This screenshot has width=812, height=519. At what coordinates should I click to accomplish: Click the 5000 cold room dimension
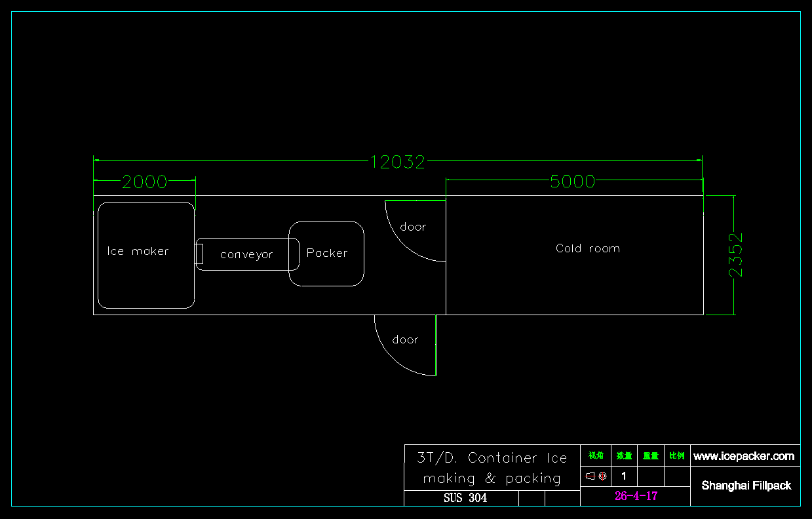tap(572, 182)
